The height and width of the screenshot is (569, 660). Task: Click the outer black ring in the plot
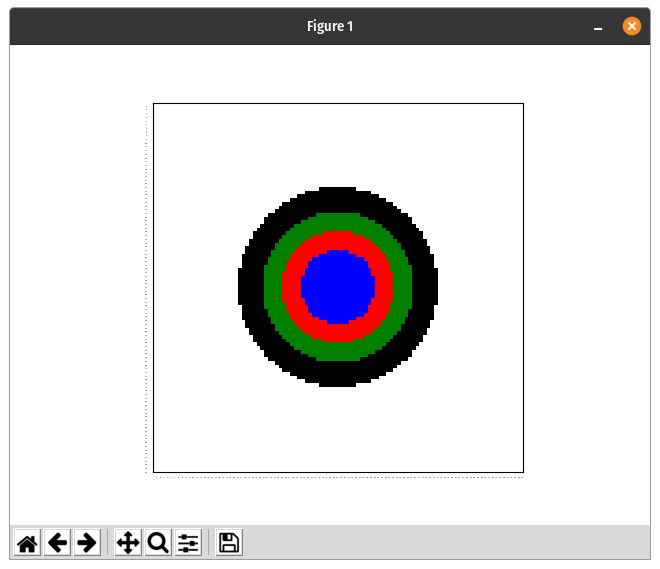pyautogui.click(x=338, y=200)
